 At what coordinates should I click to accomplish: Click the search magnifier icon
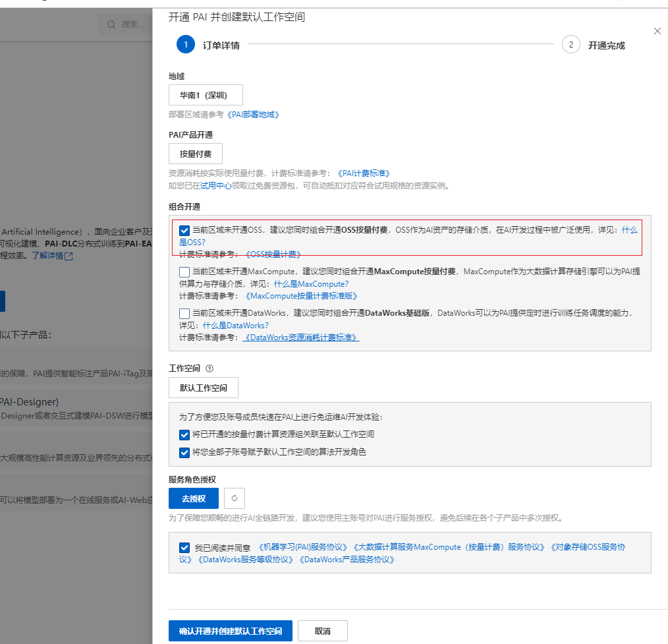click(x=111, y=24)
